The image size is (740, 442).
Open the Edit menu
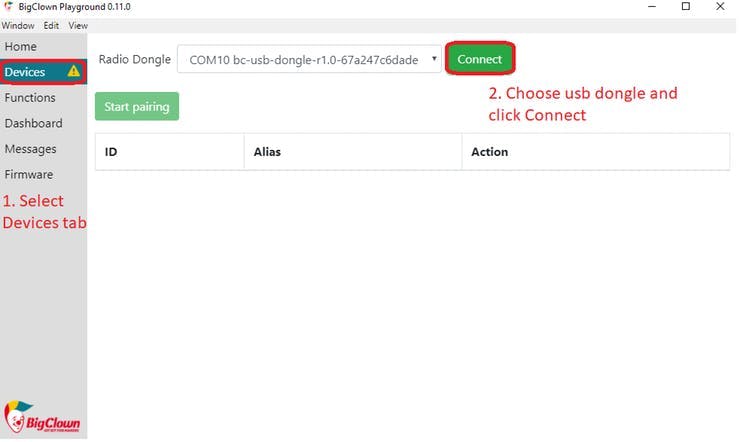point(51,25)
